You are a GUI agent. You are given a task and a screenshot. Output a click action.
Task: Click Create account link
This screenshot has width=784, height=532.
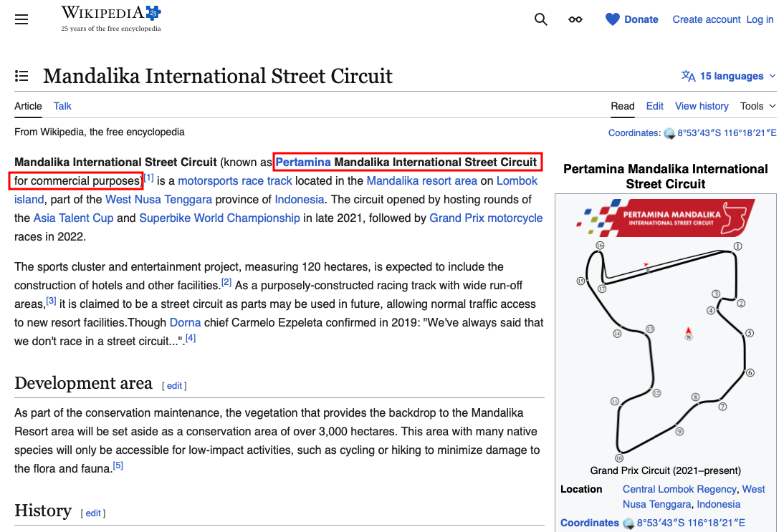706,19
